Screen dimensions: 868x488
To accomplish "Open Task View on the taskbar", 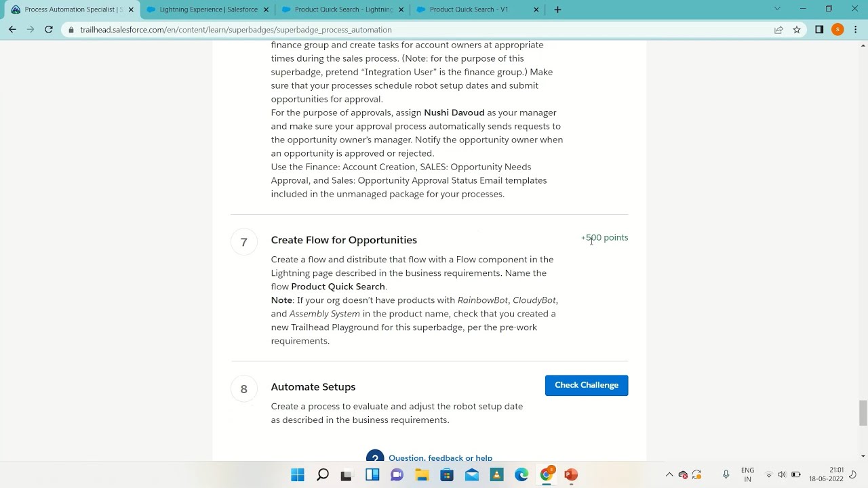I will [347, 474].
